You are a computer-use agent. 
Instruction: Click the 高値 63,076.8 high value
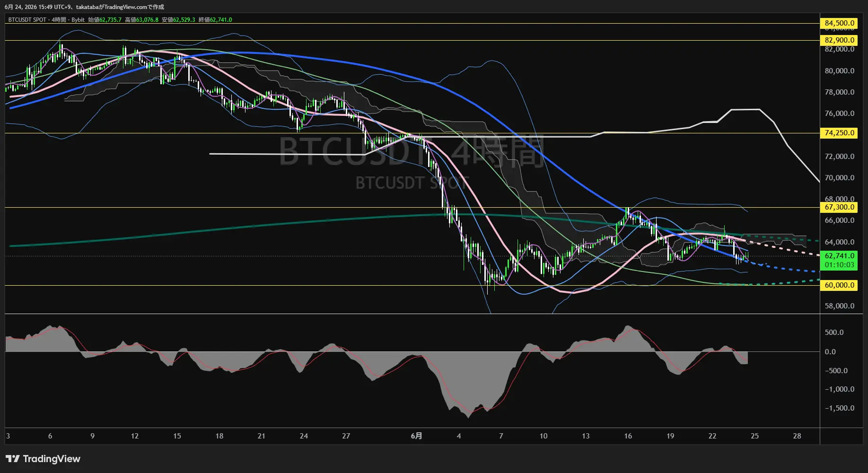[x=141, y=20]
